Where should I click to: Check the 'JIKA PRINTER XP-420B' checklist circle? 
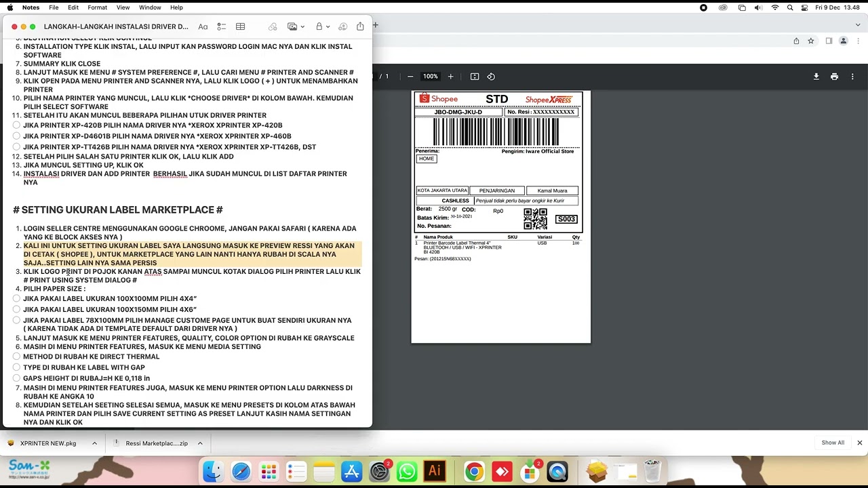(16, 125)
